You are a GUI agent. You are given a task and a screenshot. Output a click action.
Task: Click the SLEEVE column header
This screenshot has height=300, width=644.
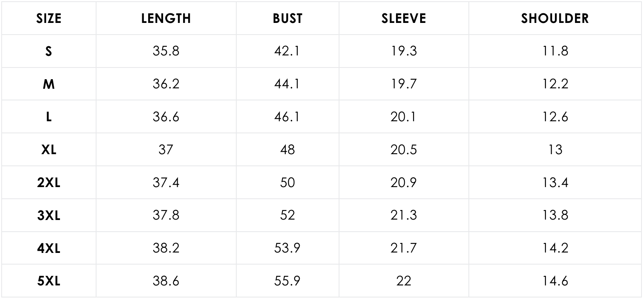(x=404, y=18)
